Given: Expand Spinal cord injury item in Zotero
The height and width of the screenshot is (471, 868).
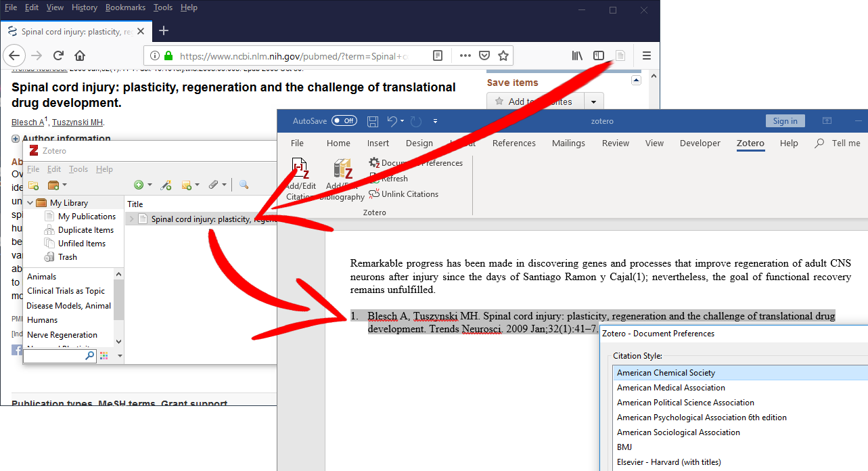Looking at the screenshot, I should click(131, 219).
